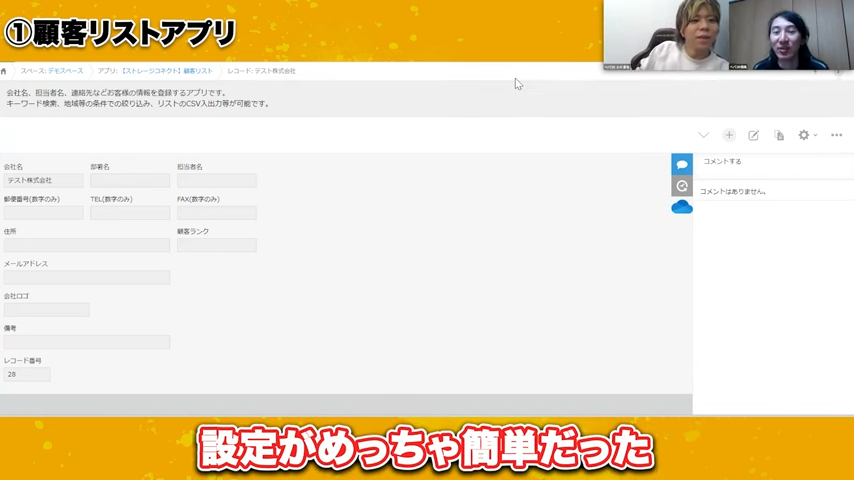
Task: Duplicate the record with the copy icon
Action: coord(779,136)
